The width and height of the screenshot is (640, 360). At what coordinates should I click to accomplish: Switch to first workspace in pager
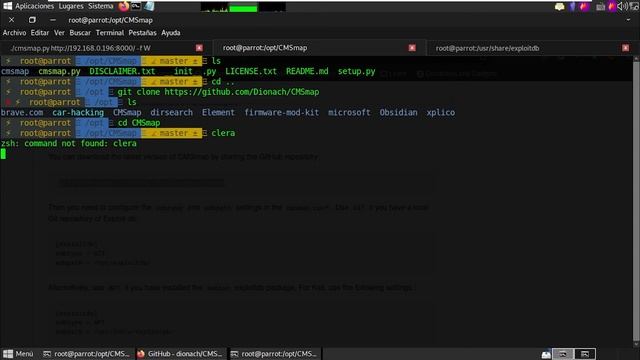coord(564,354)
